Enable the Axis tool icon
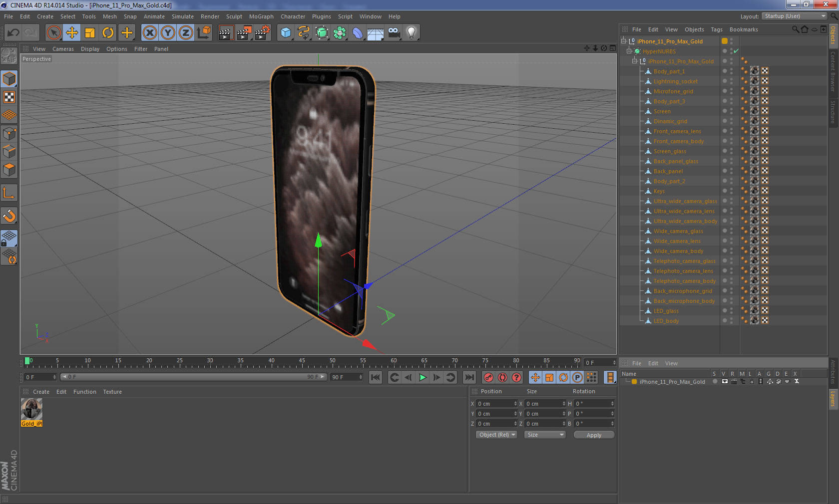This screenshot has width=839, height=504. [9, 193]
